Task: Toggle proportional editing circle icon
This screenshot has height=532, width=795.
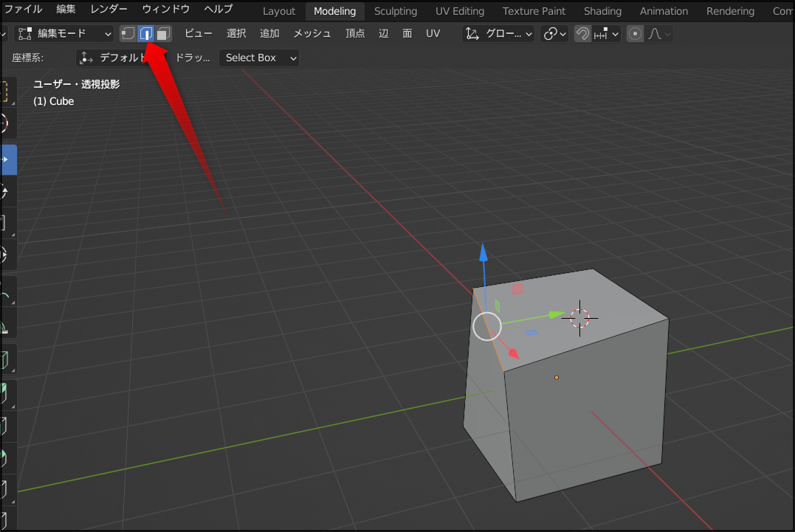Action: tap(635, 34)
